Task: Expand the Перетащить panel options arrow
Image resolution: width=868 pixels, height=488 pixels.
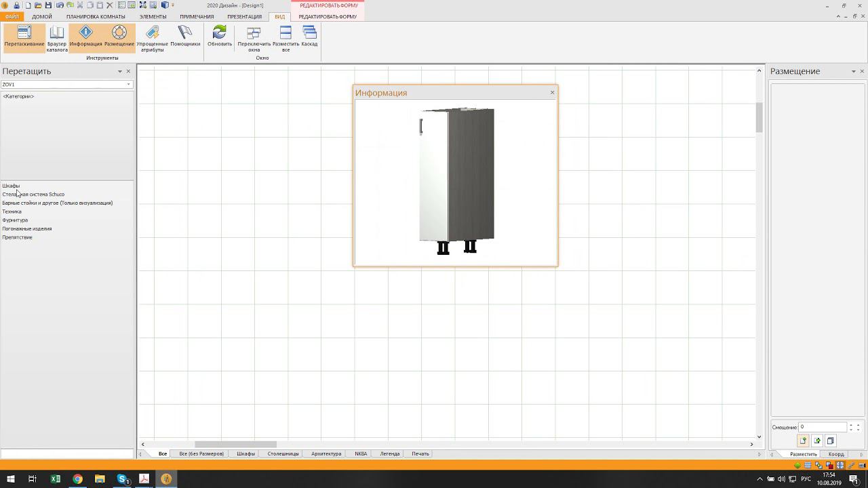Action: tap(120, 72)
